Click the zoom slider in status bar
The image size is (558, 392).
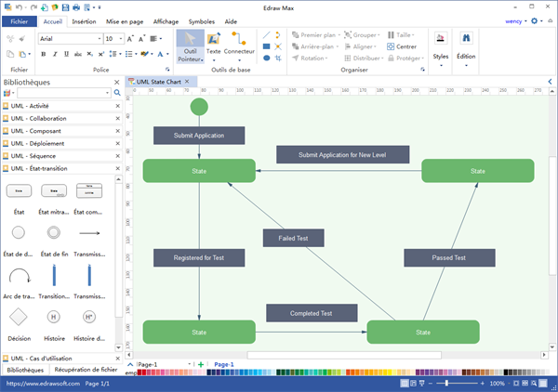[x=450, y=384]
